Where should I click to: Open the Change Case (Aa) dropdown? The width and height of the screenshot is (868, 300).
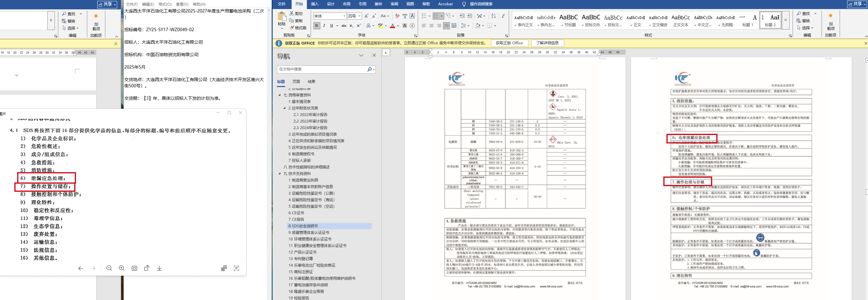coord(384,16)
